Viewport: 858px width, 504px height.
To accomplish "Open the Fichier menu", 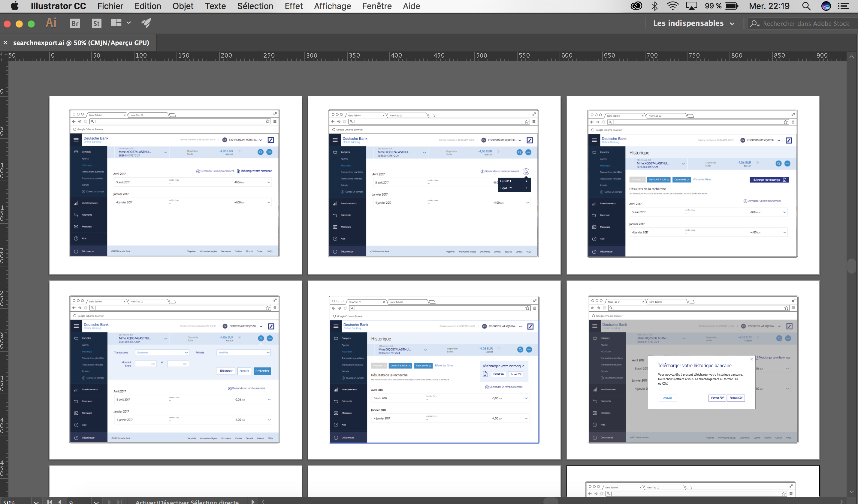I will pos(110,6).
